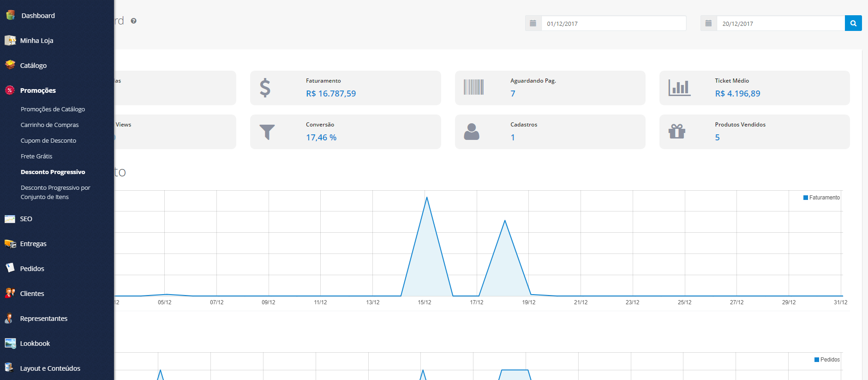Click the SEO chart icon
The height and width of the screenshot is (380, 868).
10,219
